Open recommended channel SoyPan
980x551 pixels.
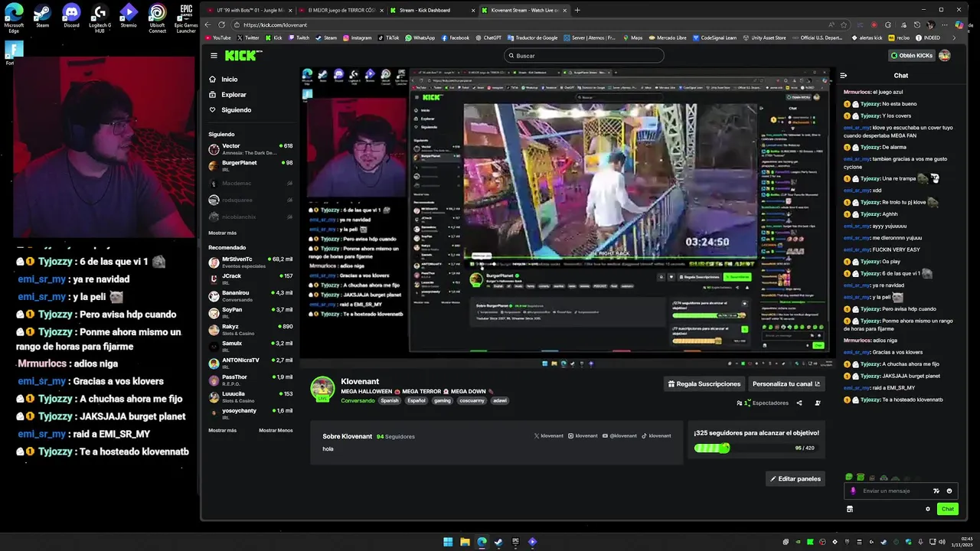(250, 313)
